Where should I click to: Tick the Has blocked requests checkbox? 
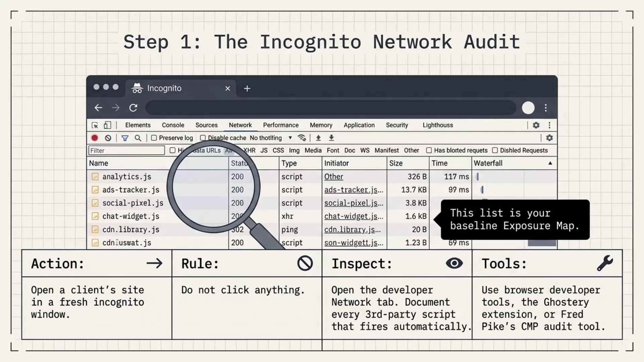(x=429, y=150)
